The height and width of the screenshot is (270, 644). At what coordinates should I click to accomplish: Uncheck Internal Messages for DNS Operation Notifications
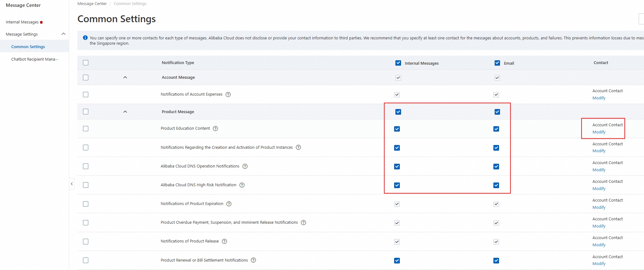(397, 167)
